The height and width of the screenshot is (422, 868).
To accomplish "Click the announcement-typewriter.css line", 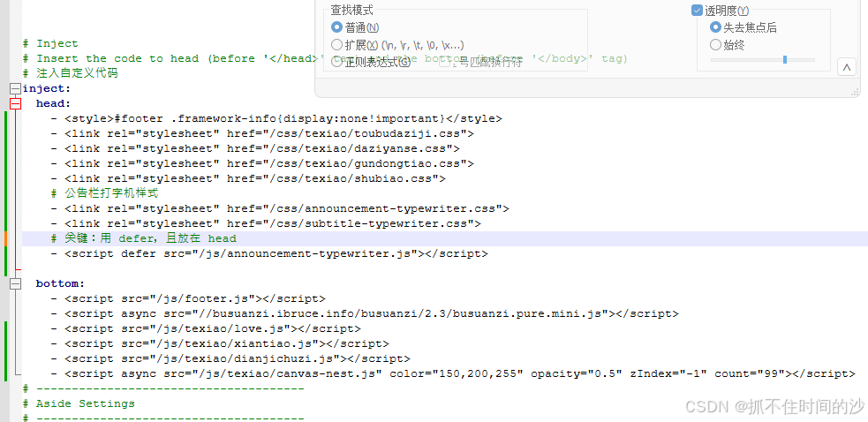I will coord(280,208).
